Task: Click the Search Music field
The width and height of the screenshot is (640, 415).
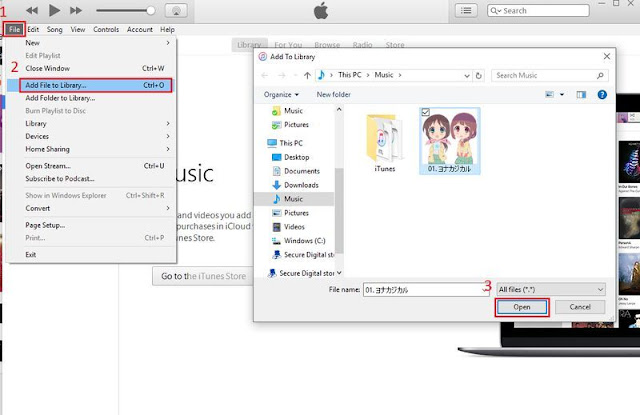Action: (x=550, y=75)
